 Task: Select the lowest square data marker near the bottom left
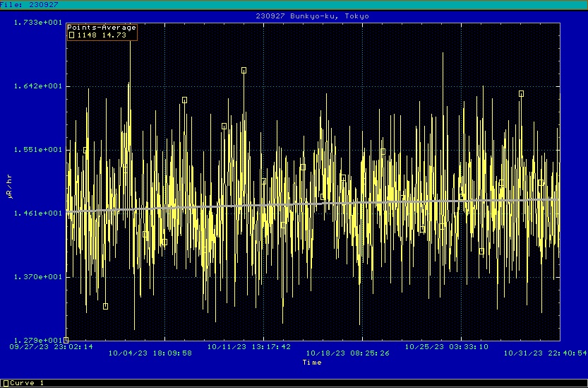click(105, 306)
